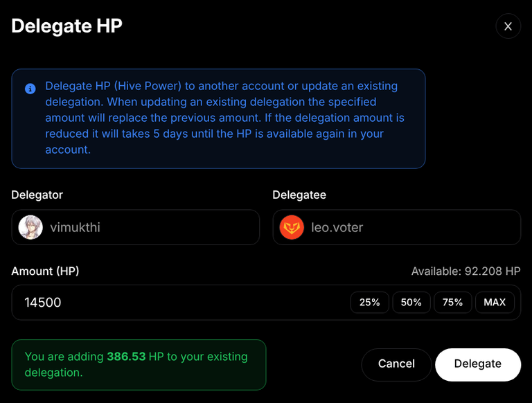Image resolution: width=532 pixels, height=403 pixels.
Task: Close the Delegate HP dialog
Action: 508,26
